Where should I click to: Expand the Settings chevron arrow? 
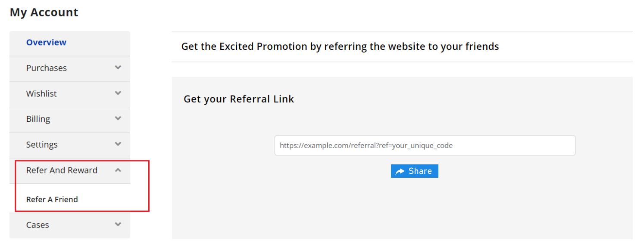click(118, 144)
